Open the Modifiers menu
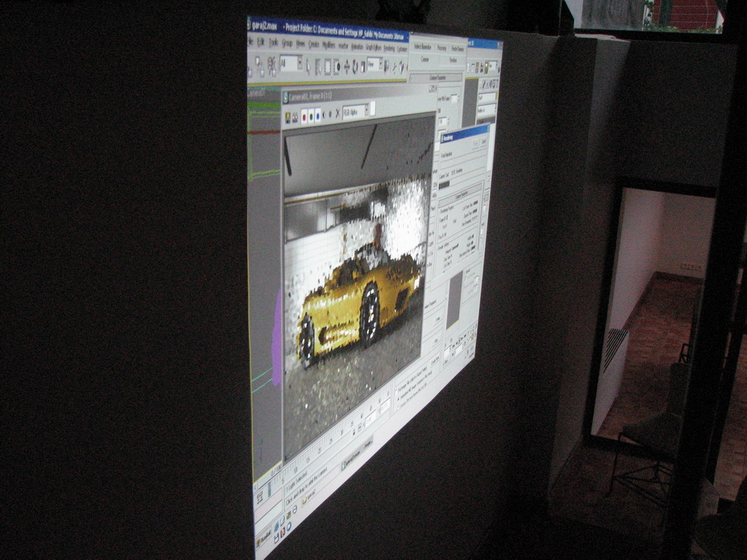This screenshot has height=560, width=747. [329, 45]
